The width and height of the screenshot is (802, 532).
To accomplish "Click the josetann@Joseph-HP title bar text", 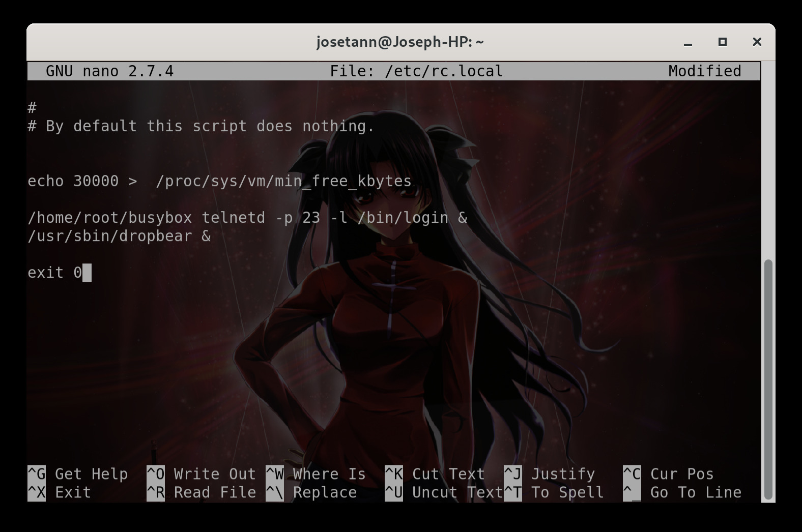I will click(400, 42).
